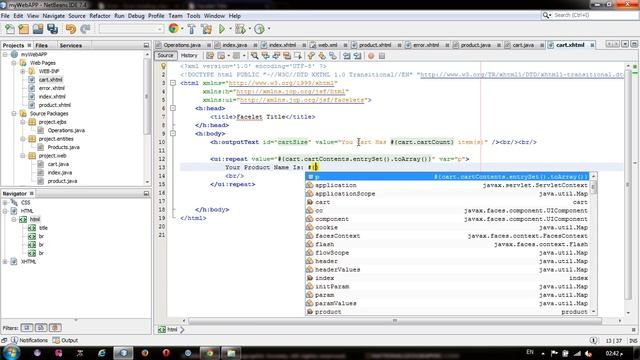Screen dimensions: 640x360
Task: Toggle the second Navigator filter button
Action: 41,327
